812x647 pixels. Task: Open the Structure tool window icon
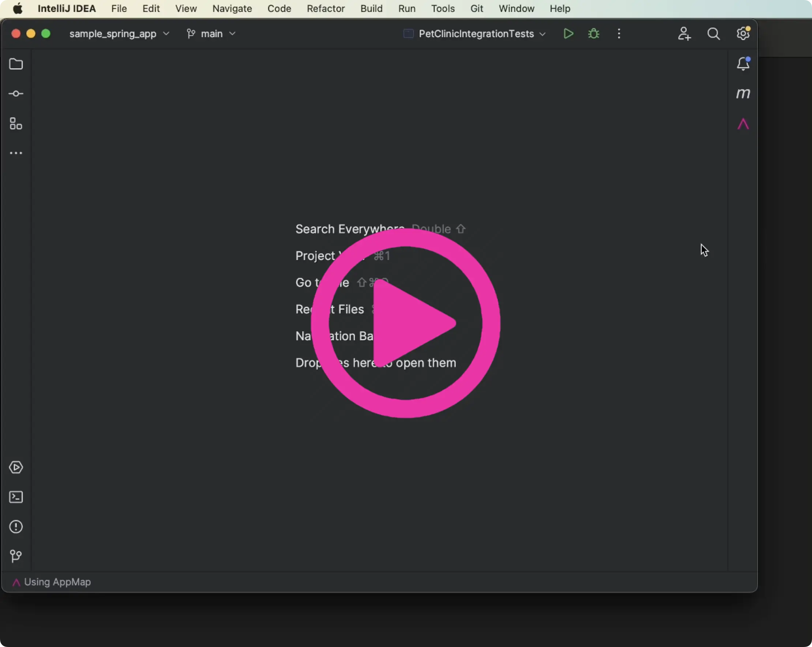(x=16, y=123)
